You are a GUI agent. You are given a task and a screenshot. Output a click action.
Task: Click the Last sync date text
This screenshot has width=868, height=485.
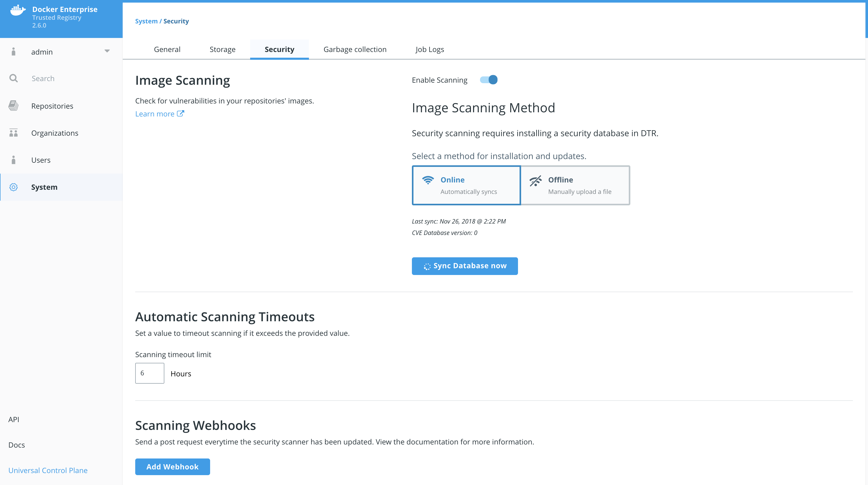(x=459, y=221)
